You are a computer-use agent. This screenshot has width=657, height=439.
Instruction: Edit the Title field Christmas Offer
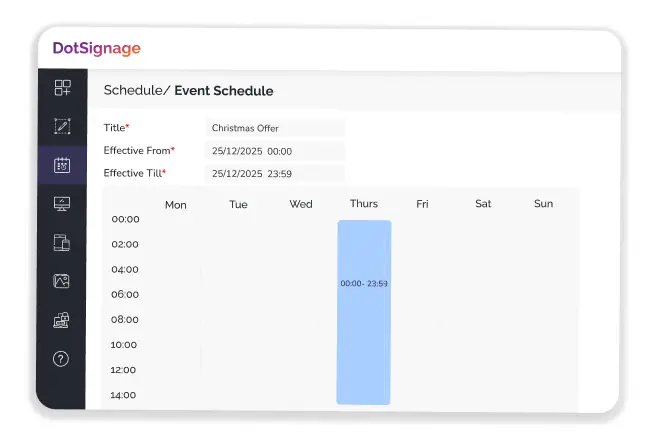pyautogui.click(x=275, y=128)
